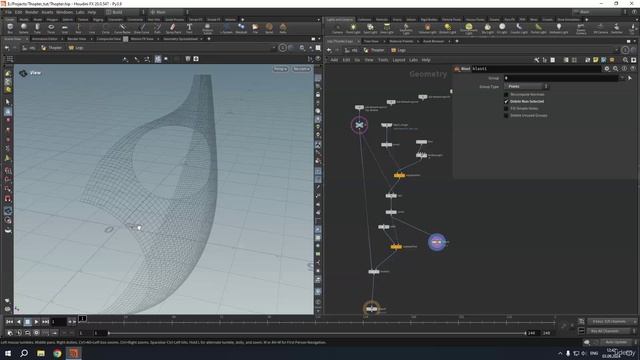Toggle Recompute Normals checkbox

tap(506, 95)
